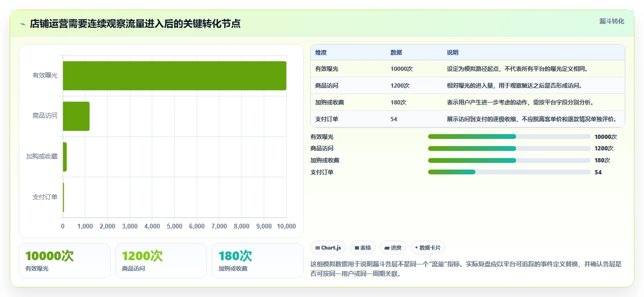Click the 5,000 tick on the chart axis
Screen dimensions: 644x297
[174, 226]
